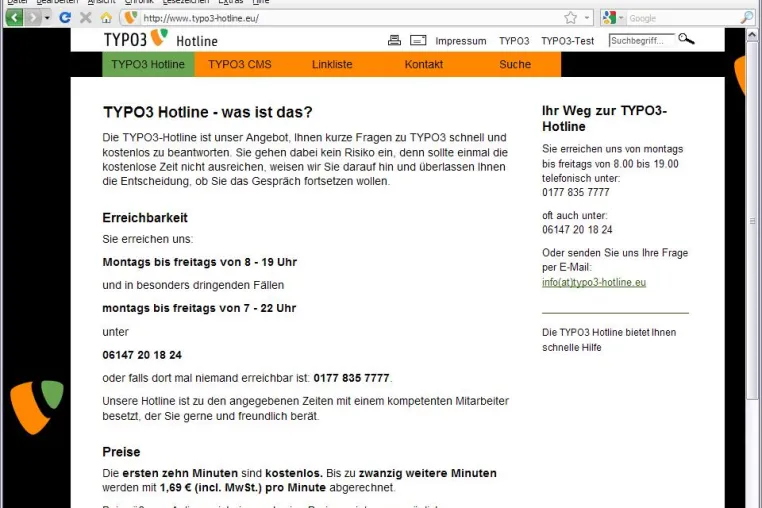Open the TYPO3 link in the top menu

coord(514,41)
